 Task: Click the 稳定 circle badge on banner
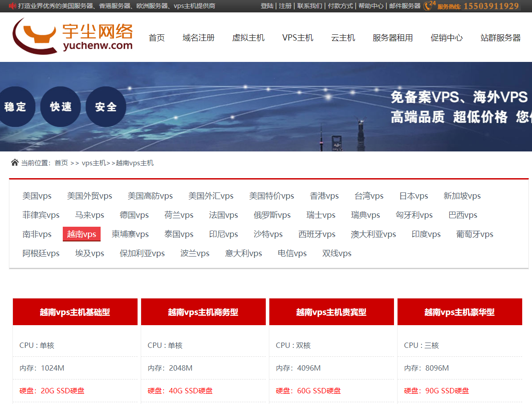pyautogui.click(x=15, y=107)
